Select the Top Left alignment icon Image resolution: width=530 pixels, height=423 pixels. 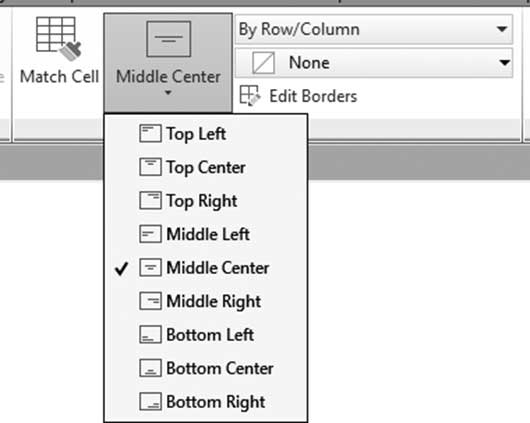[150, 134]
